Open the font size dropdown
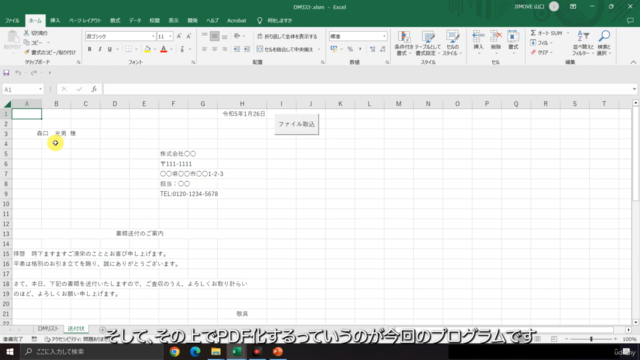Image resolution: width=640 pixels, height=360 pixels. click(170, 36)
